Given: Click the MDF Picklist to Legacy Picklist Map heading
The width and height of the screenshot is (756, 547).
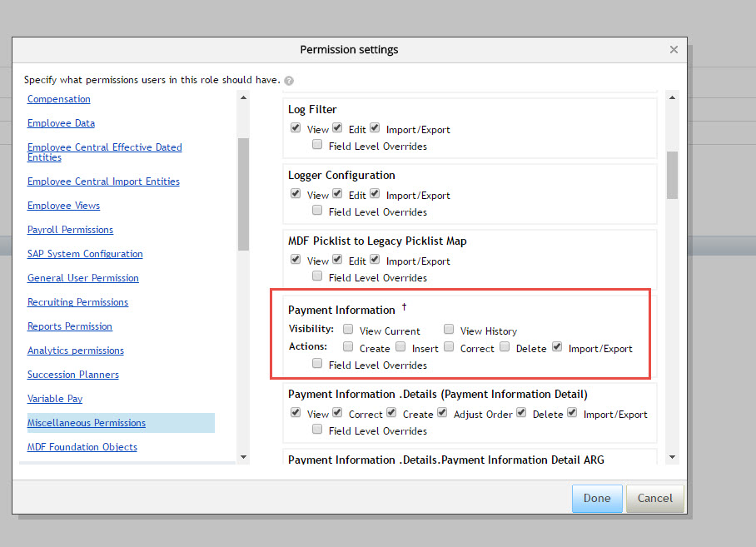Looking at the screenshot, I should [377, 241].
